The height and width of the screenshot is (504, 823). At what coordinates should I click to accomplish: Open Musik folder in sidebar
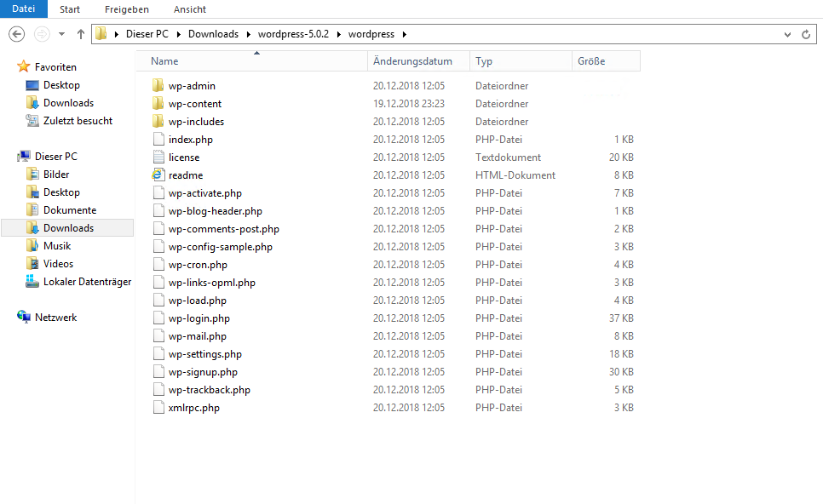pos(57,245)
